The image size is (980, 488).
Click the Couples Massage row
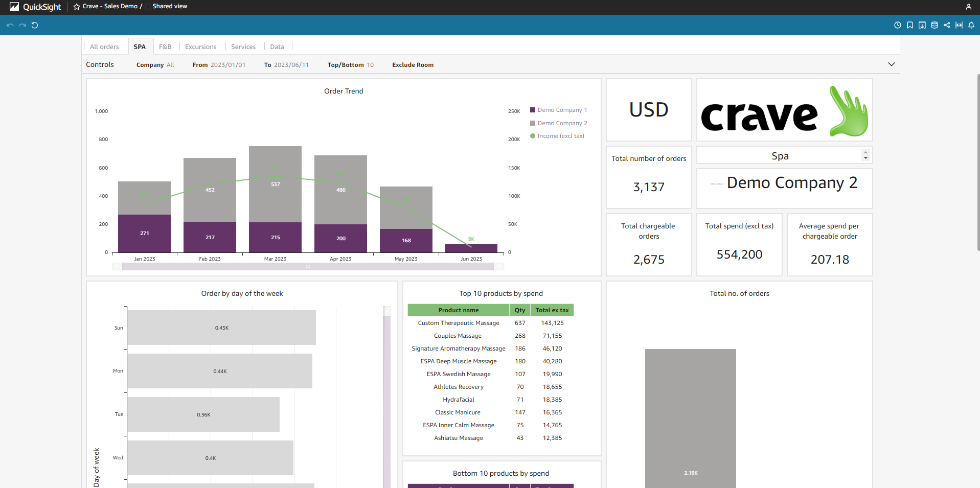click(491, 336)
